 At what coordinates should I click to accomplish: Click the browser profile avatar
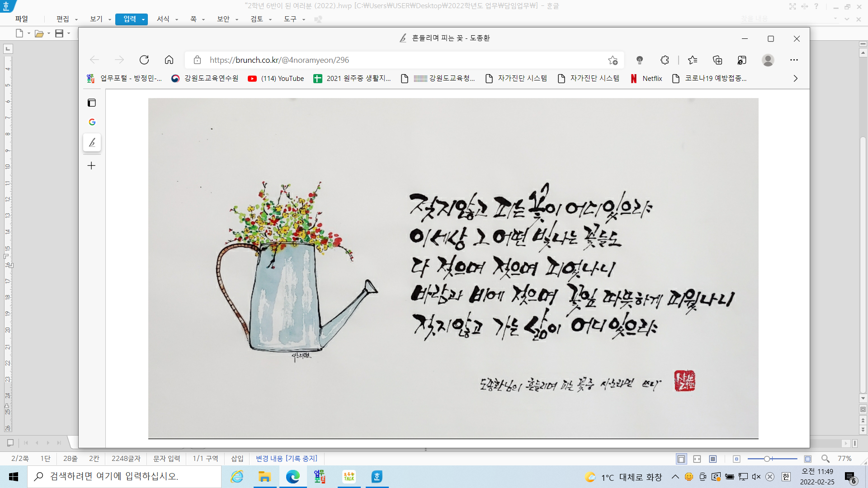(x=768, y=60)
